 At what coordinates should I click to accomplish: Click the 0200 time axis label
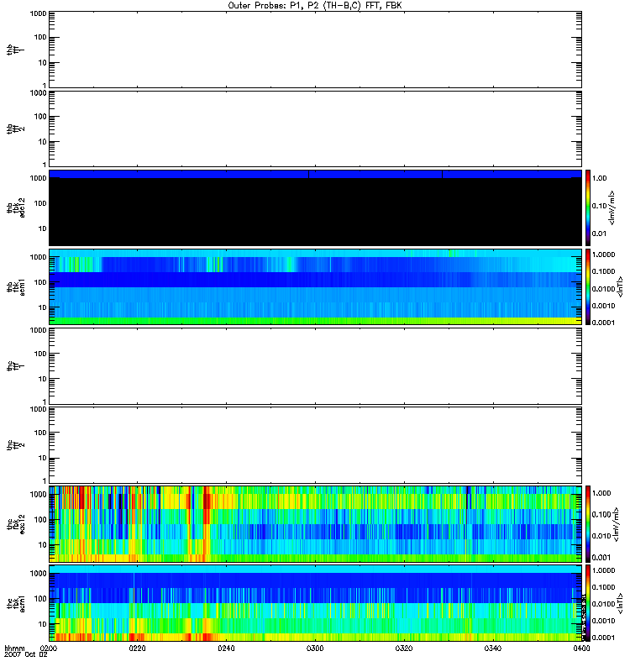pyautogui.click(x=48, y=648)
